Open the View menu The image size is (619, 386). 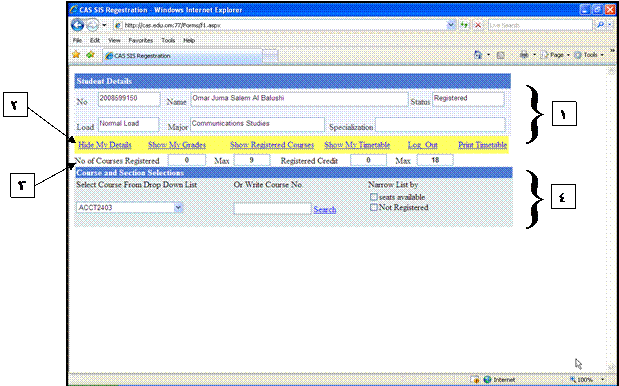pyautogui.click(x=114, y=40)
